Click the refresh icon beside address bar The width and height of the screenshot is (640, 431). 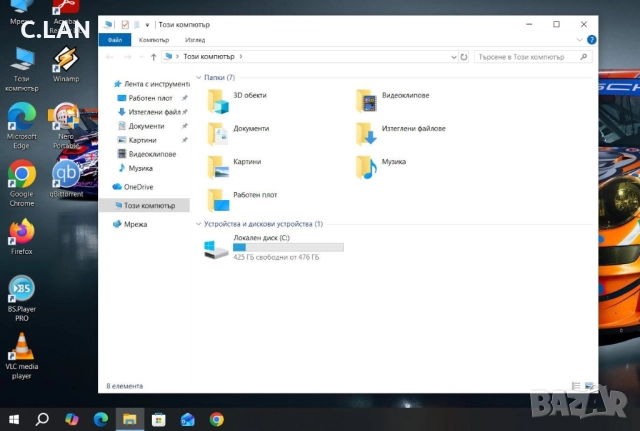463,57
